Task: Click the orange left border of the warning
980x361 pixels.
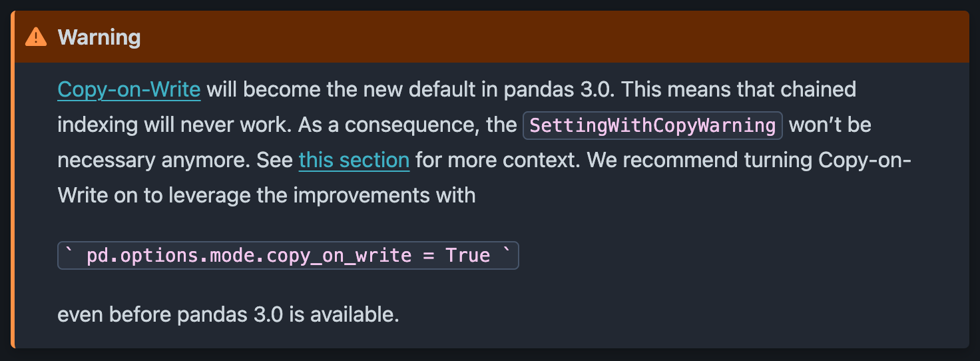Action: (13, 179)
